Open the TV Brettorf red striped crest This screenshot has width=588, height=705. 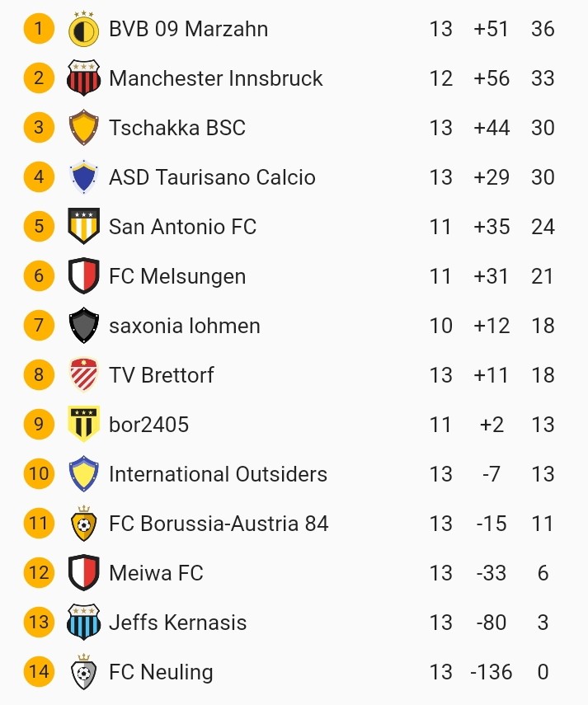click(x=83, y=375)
